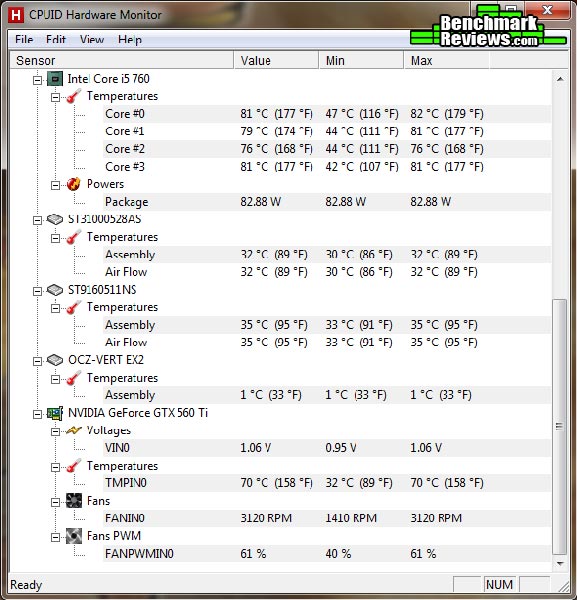Collapse the Intel Core i5 760 node

tap(37, 80)
